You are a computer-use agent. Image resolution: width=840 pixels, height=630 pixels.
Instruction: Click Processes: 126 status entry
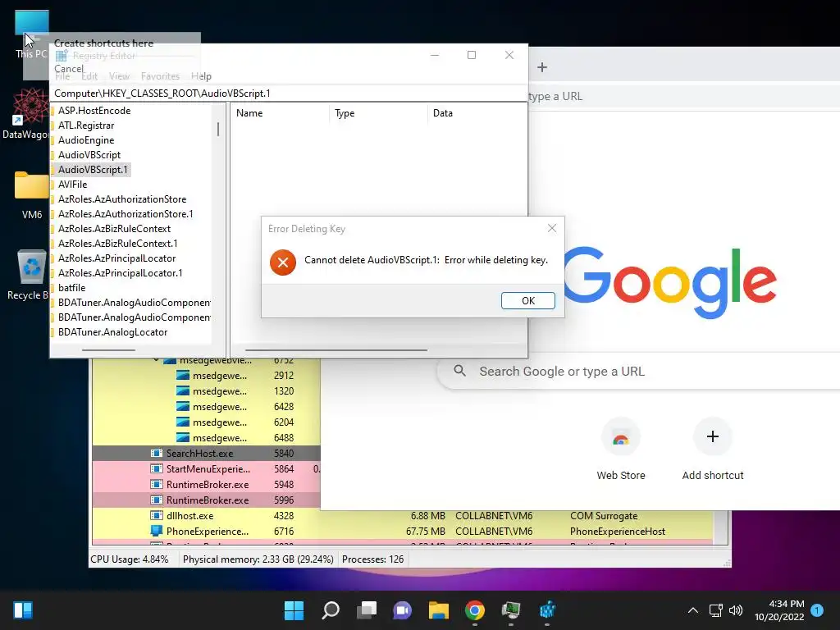(373, 559)
